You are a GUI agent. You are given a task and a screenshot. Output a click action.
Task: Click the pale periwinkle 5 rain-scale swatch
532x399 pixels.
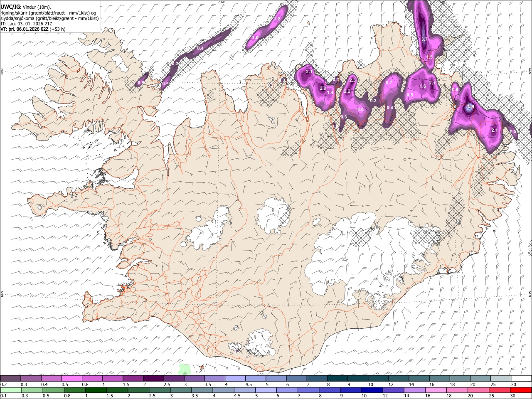[266, 390]
